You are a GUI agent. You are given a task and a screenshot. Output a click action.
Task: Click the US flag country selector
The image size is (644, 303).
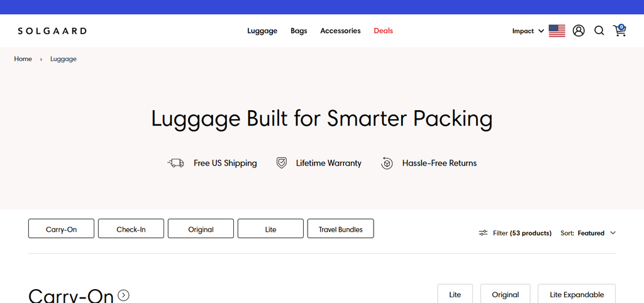pyautogui.click(x=557, y=31)
